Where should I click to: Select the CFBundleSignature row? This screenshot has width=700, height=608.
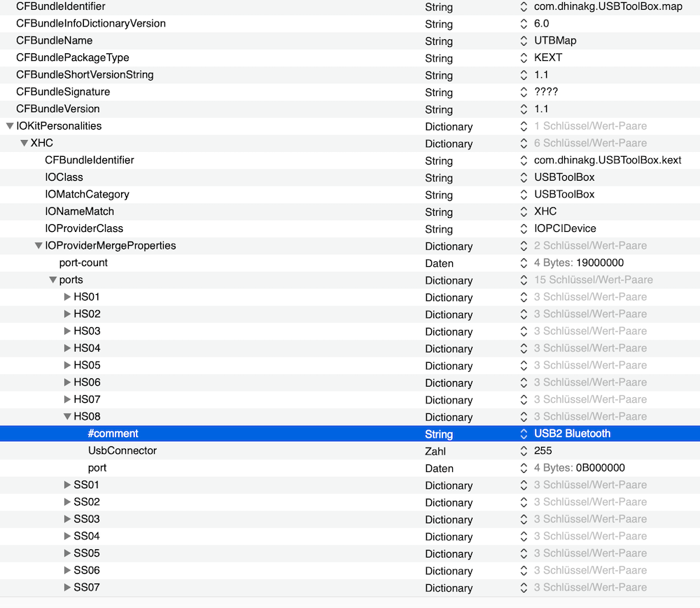pos(63,92)
